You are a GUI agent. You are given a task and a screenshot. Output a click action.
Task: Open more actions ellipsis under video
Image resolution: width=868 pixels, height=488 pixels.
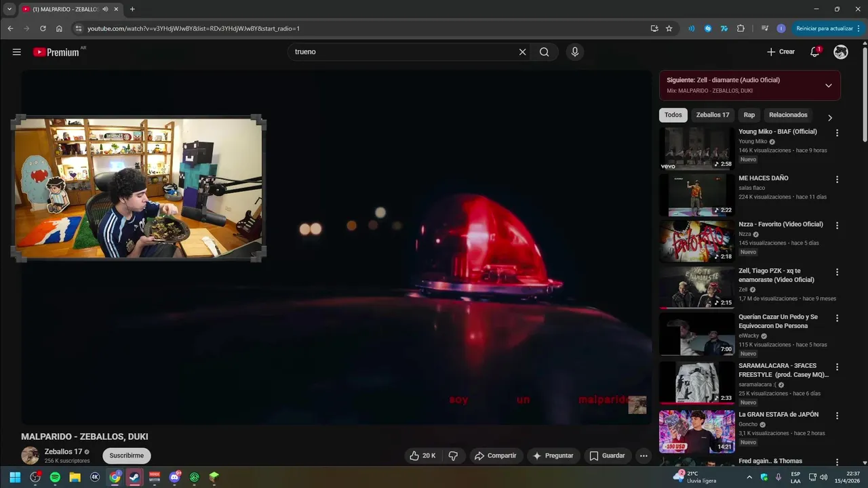click(644, 455)
